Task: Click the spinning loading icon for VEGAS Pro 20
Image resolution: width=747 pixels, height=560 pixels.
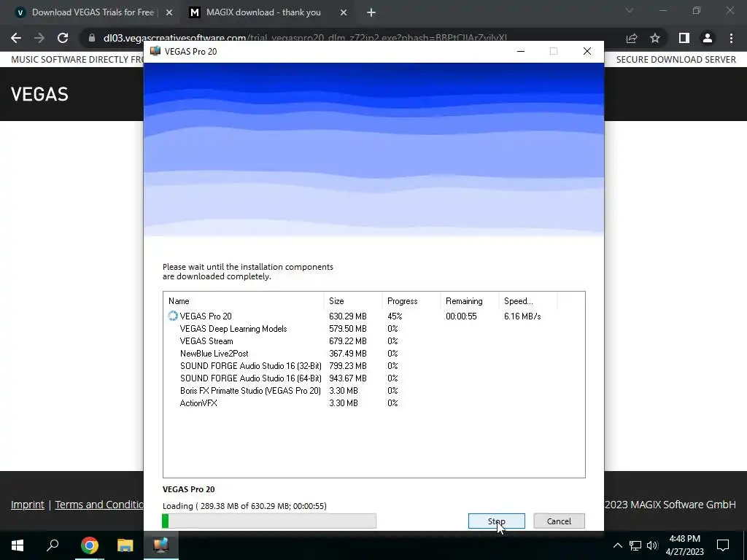Action: (172, 316)
